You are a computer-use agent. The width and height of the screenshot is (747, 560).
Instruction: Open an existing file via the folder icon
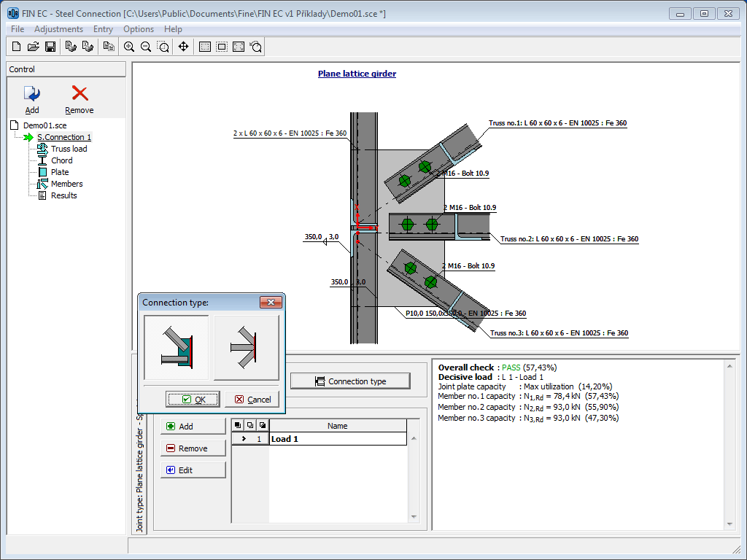(34, 47)
